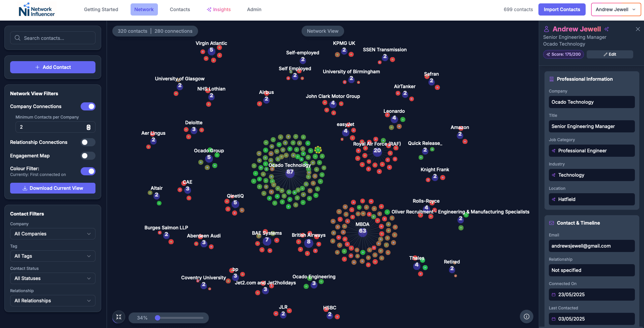Screen dimensions: 644x328
Task: Click the AI sparkle icon in the Industry field
Action: point(554,175)
